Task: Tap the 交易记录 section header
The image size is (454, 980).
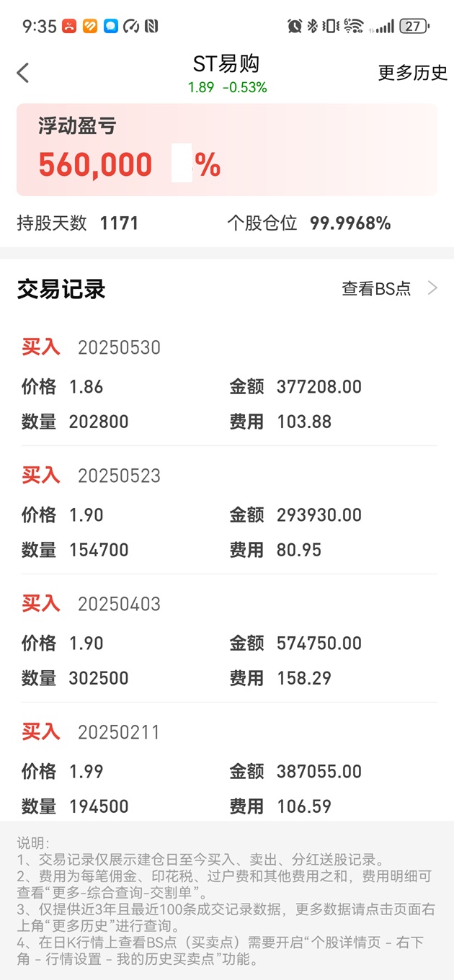Action: (x=61, y=290)
